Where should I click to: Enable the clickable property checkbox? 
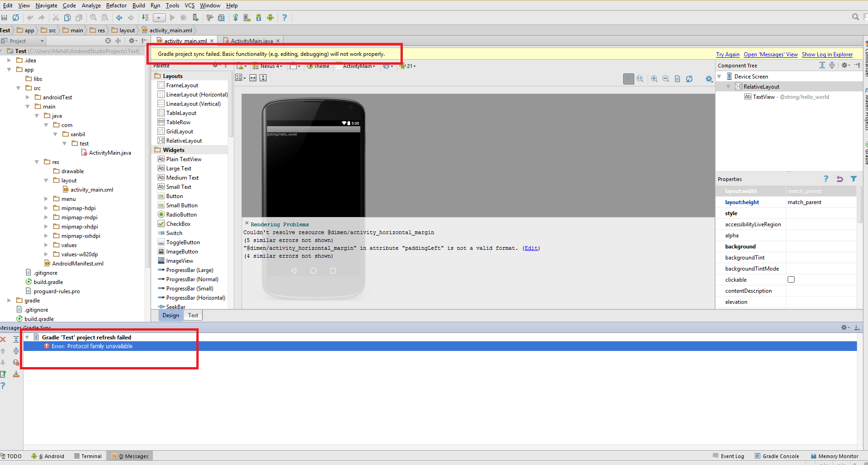pyautogui.click(x=791, y=279)
